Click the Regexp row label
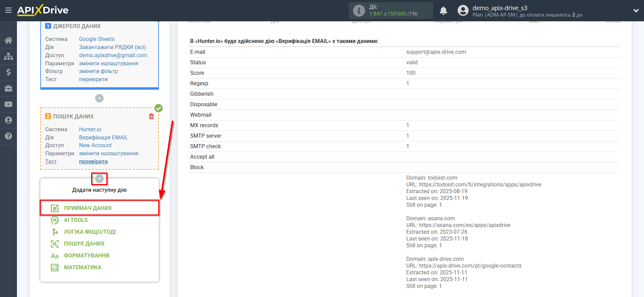Viewport: 644px width, 297px height. tap(199, 83)
